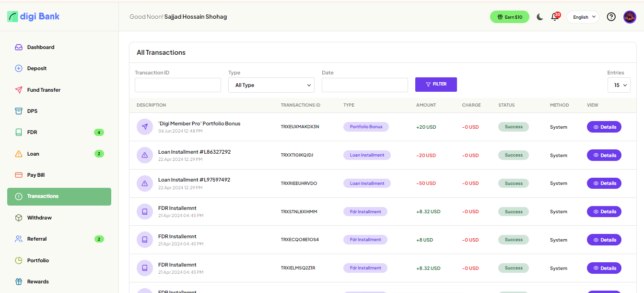Image resolution: width=644 pixels, height=293 pixels.
Task: Go to Dashboard in sidebar
Action: [x=41, y=48]
